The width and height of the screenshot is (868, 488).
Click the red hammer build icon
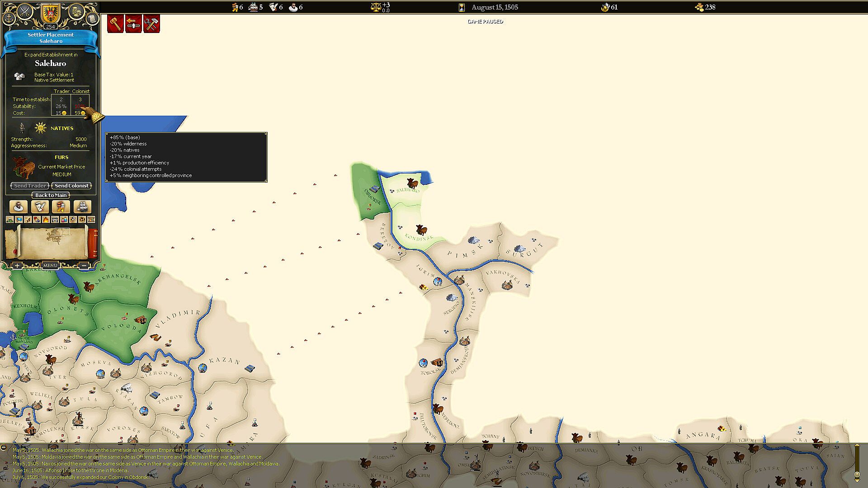[x=115, y=23]
